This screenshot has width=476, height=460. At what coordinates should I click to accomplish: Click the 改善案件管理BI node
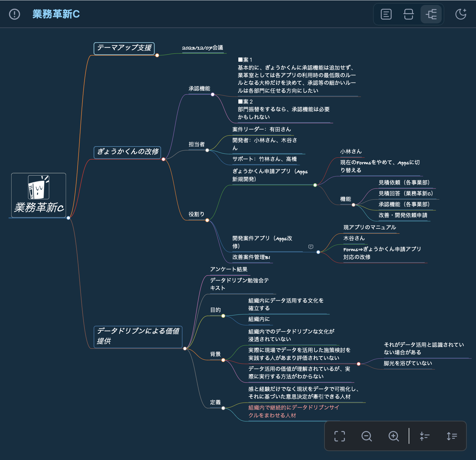coord(251,257)
